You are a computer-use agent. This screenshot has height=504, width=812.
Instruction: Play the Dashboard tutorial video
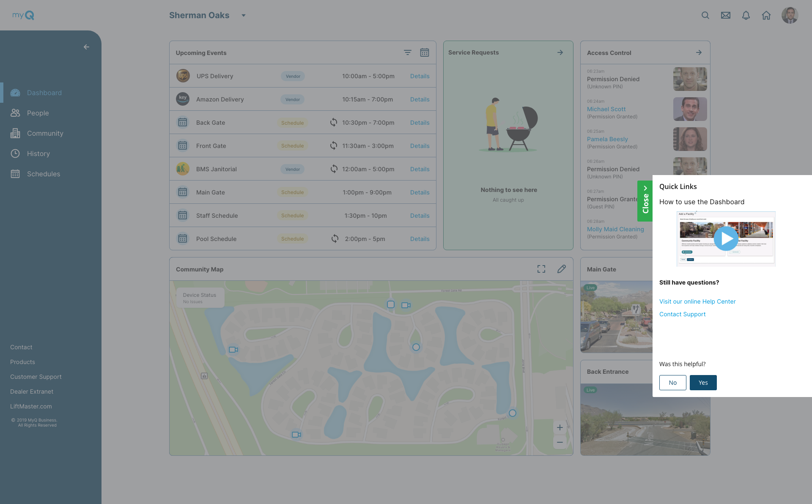[726, 238]
